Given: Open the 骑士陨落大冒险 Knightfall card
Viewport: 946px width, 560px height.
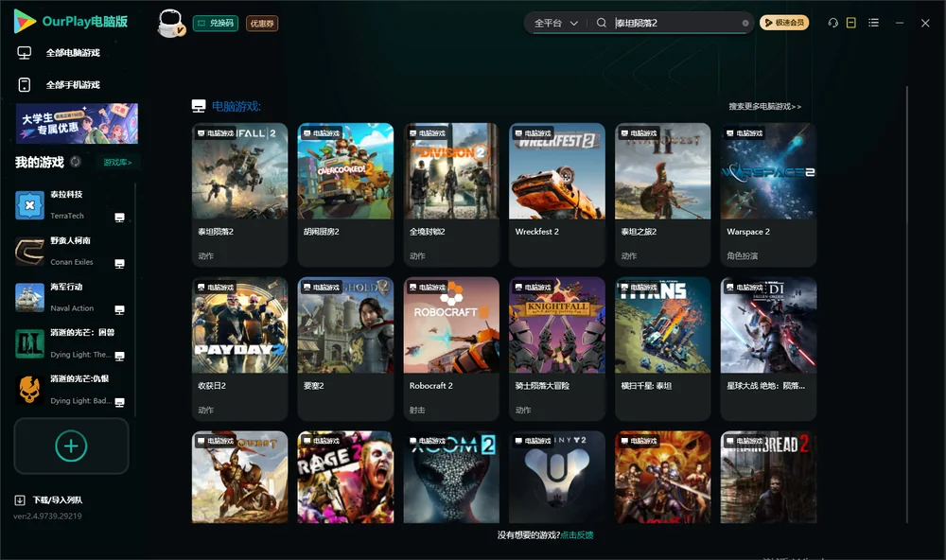Looking at the screenshot, I should (557, 348).
